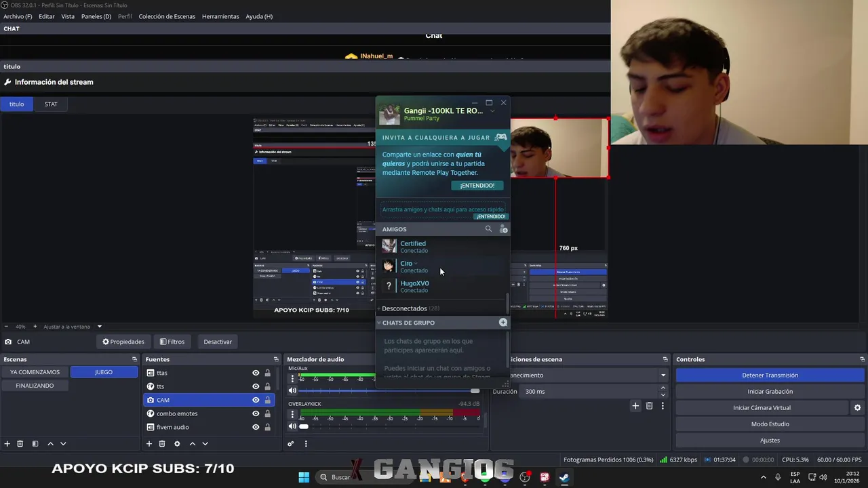Open audio mixer three-dot menu at bottom

(x=306, y=444)
